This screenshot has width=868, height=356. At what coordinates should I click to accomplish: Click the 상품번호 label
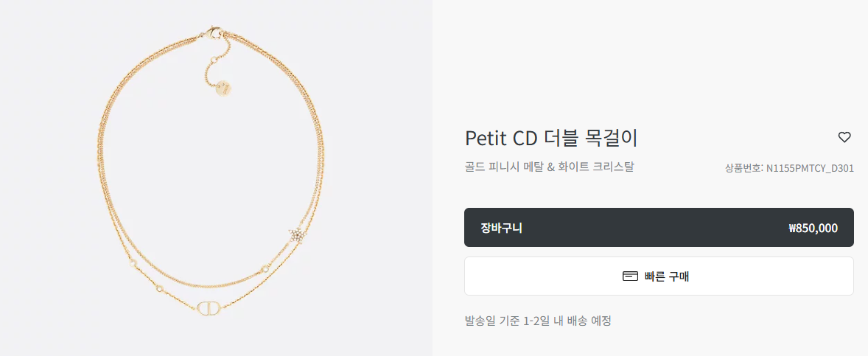click(x=744, y=168)
